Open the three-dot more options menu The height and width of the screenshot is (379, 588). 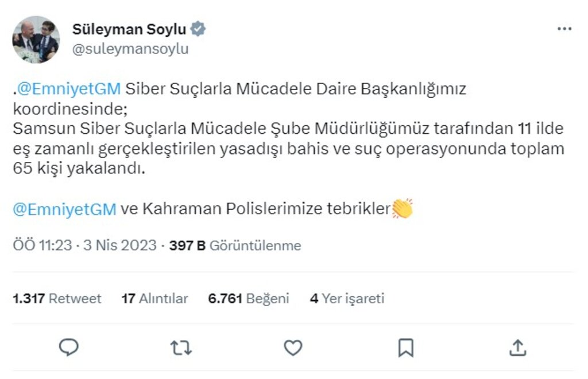pyautogui.click(x=564, y=29)
